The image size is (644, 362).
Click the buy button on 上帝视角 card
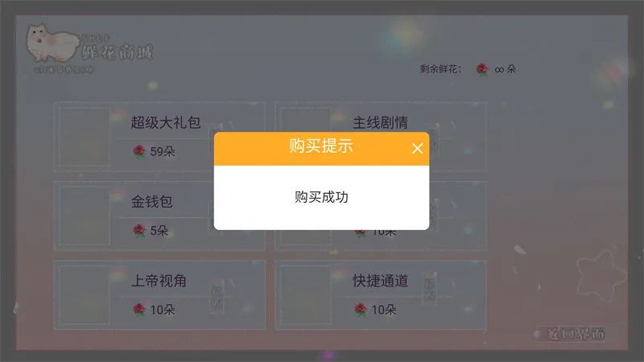(217, 297)
